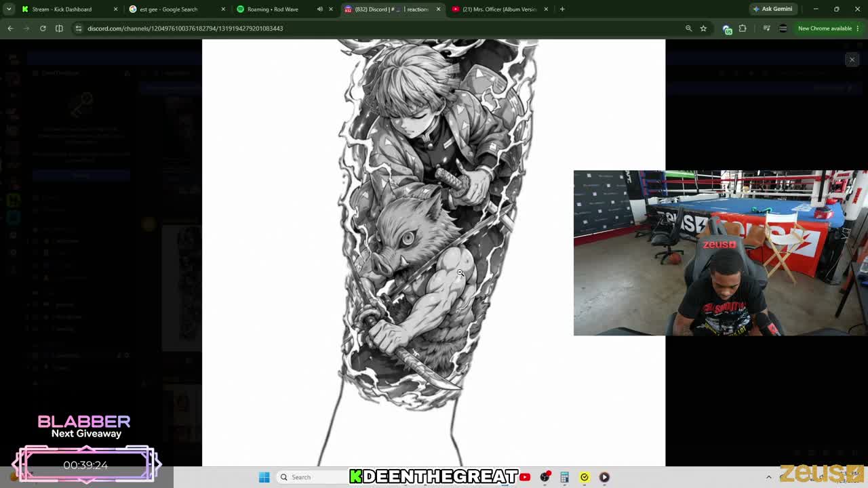Screen dimensions: 868x488
Task: Show hidden system tray icons
Action: [x=768, y=477]
